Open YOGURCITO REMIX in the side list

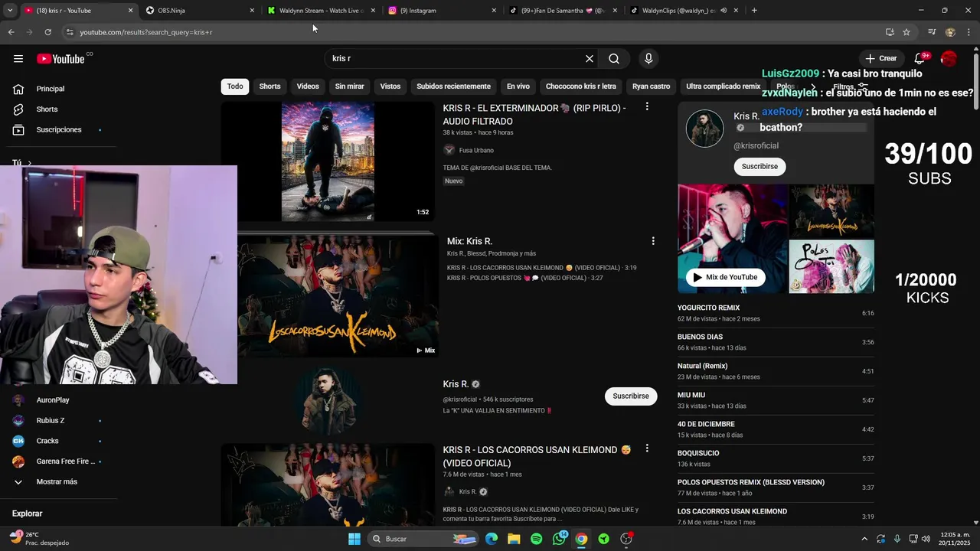776,313
